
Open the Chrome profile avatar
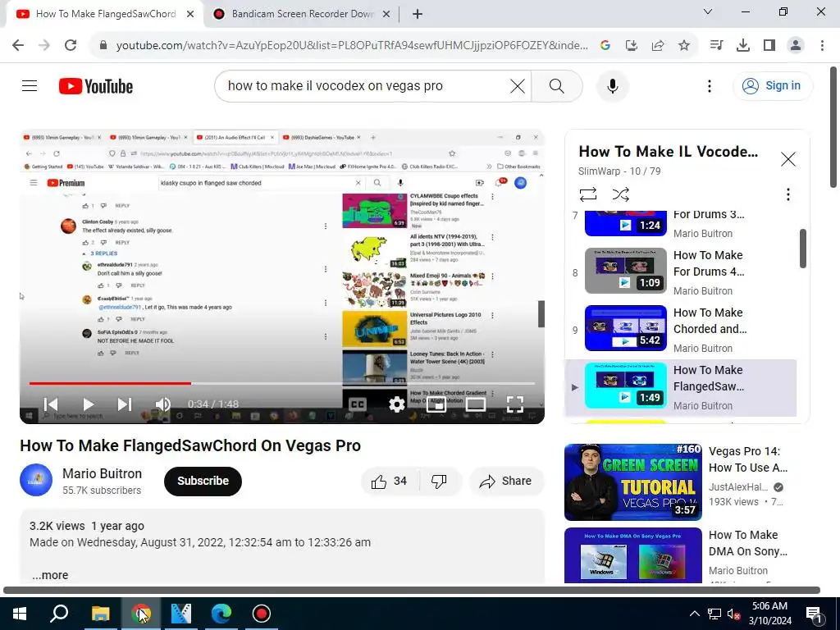click(796, 45)
